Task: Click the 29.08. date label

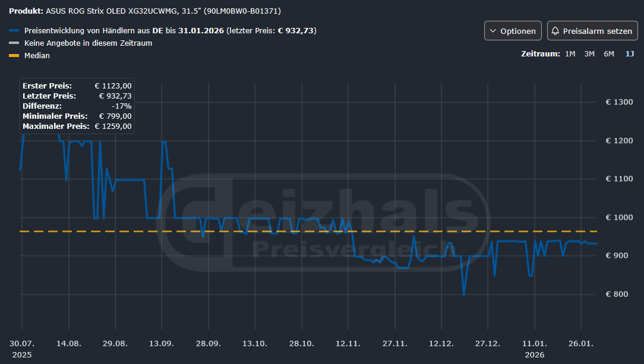Action: tap(115, 343)
